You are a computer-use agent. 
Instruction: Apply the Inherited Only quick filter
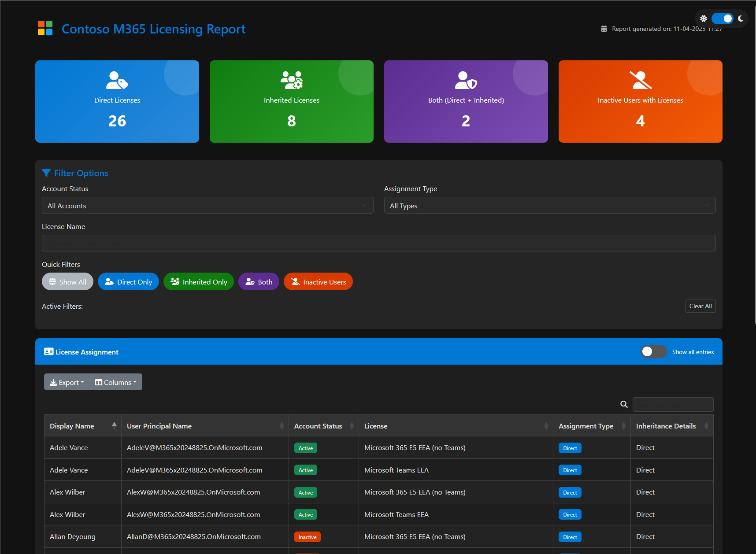coord(199,282)
